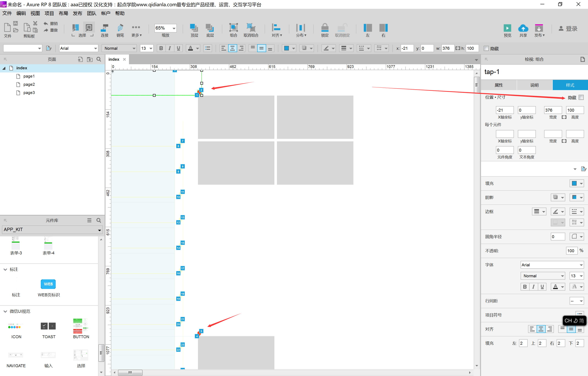The height and width of the screenshot is (376, 588).
Task: Click page2 in the pages panel
Action: tap(29, 84)
